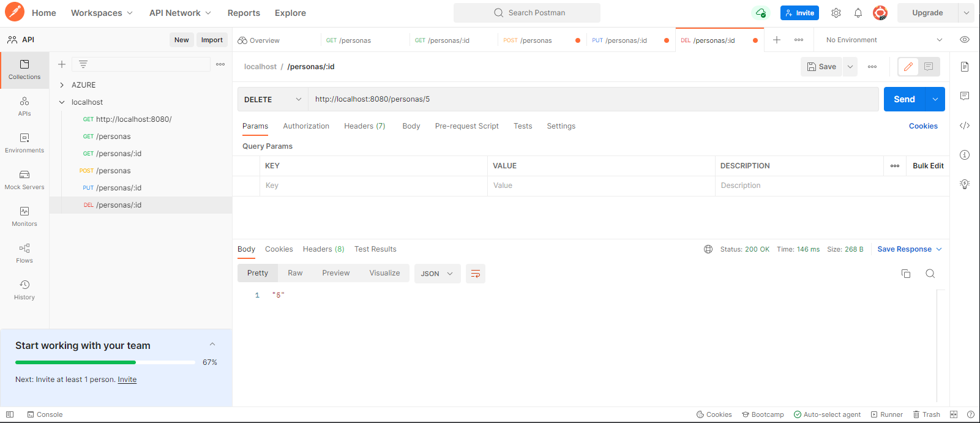This screenshot has width=980, height=423.
Task: Open the No Environment selector
Action: [x=883, y=40]
